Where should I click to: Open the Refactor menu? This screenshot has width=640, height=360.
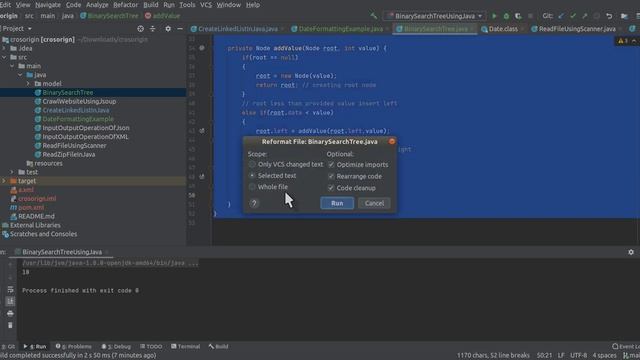pyautogui.click(x=125, y=5)
